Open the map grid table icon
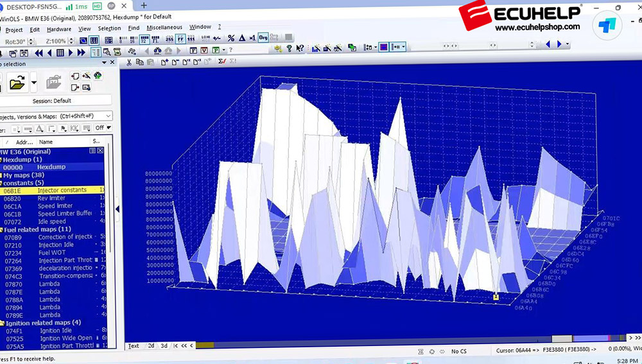This screenshot has width=642, height=364. (60, 53)
